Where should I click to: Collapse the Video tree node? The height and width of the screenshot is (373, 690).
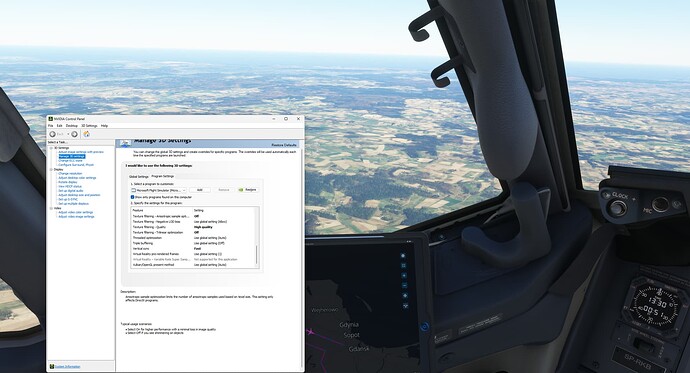tap(51, 208)
